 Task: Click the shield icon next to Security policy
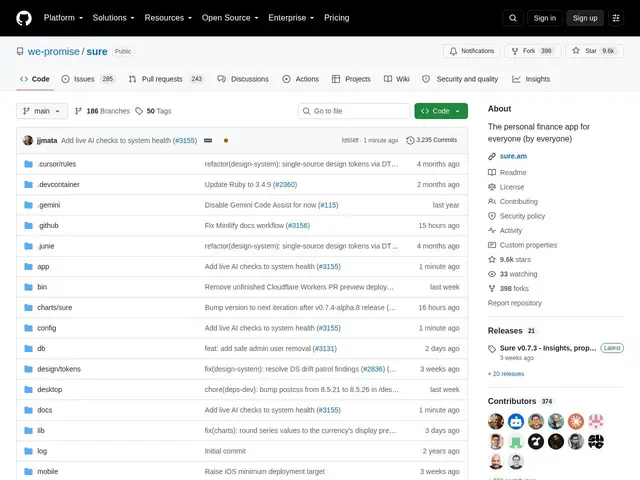492,216
